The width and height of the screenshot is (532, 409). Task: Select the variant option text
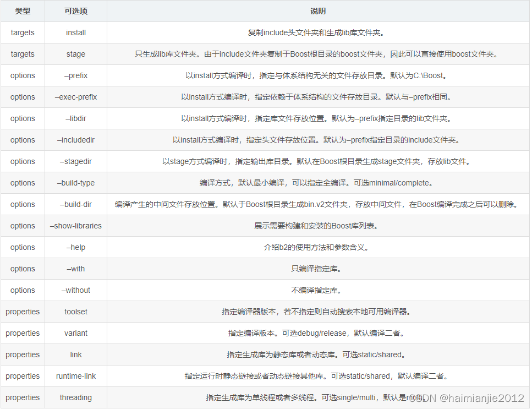point(75,333)
